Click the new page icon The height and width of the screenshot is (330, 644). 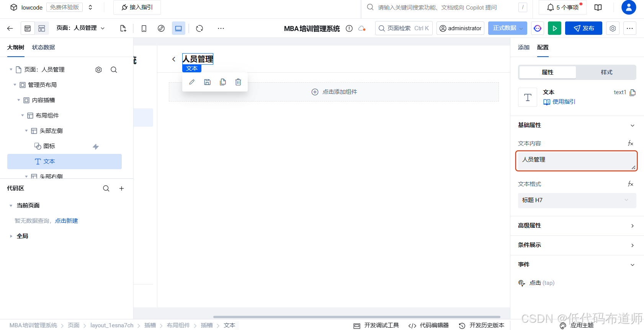click(123, 28)
